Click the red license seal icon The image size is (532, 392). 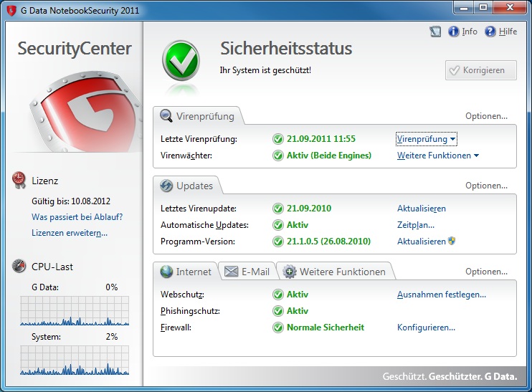pos(19,181)
